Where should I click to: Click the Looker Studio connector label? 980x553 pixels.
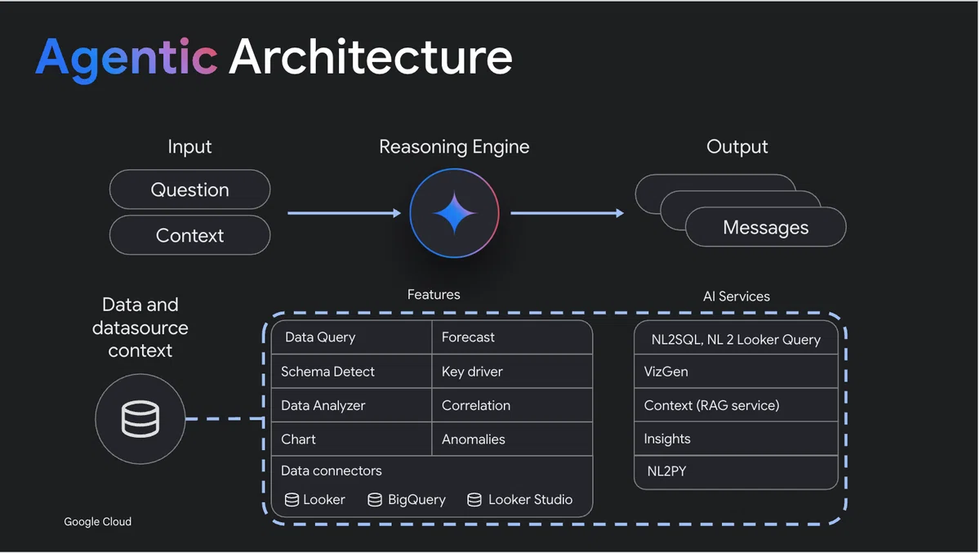531,500
